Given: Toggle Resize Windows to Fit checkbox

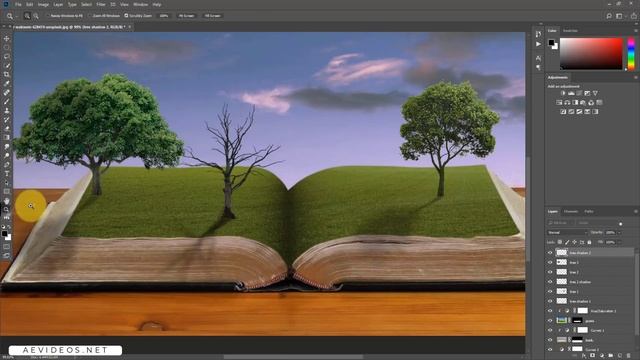Looking at the screenshot, I should (48, 16).
